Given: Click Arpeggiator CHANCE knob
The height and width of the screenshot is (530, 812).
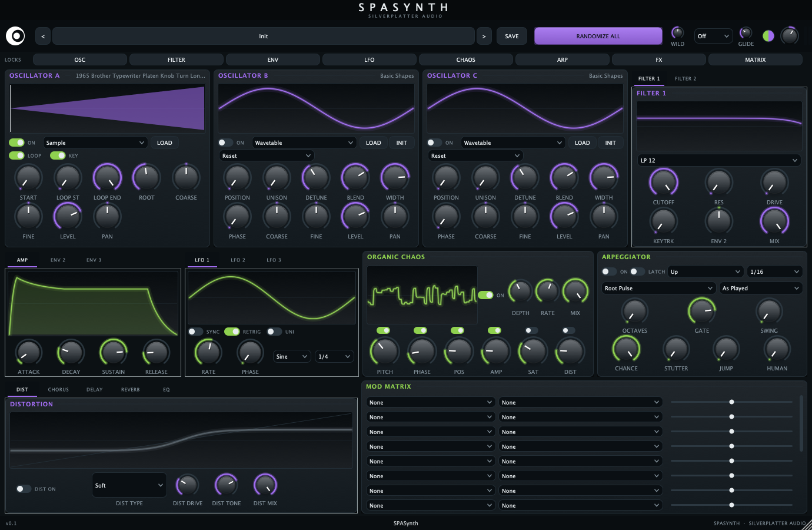Looking at the screenshot, I should [626, 349].
